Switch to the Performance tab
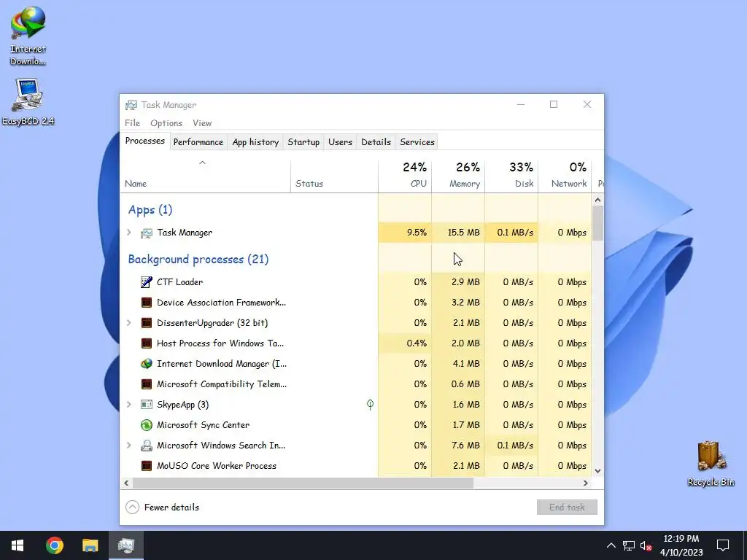The height and width of the screenshot is (560, 747). [198, 142]
